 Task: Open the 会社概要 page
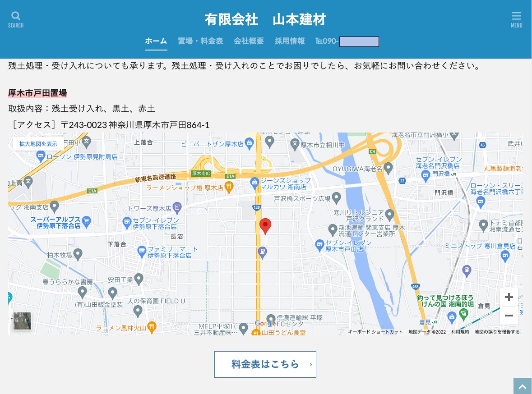tap(249, 41)
